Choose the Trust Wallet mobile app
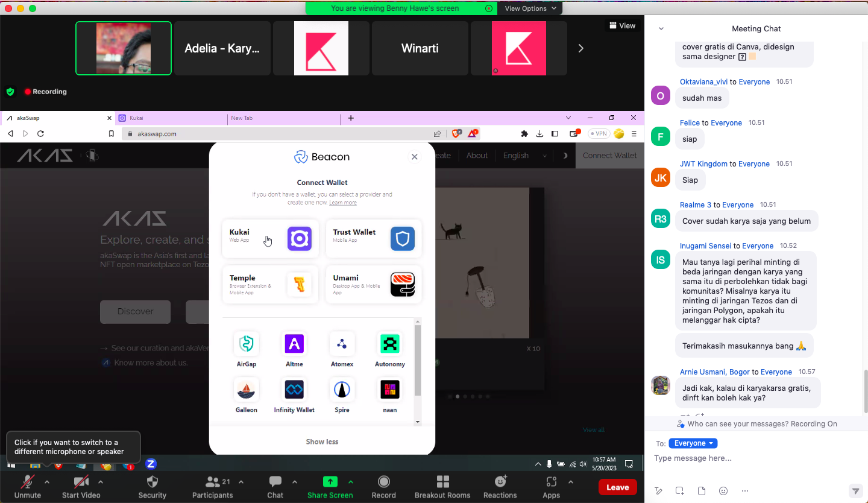The width and height of the screenshot is (868, 503). [x=374, y=239]
